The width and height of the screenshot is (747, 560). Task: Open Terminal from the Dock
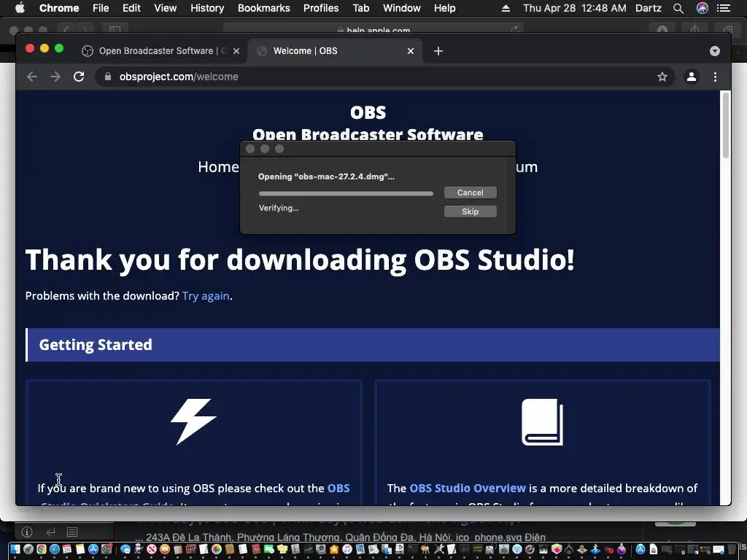click(413, 549)
